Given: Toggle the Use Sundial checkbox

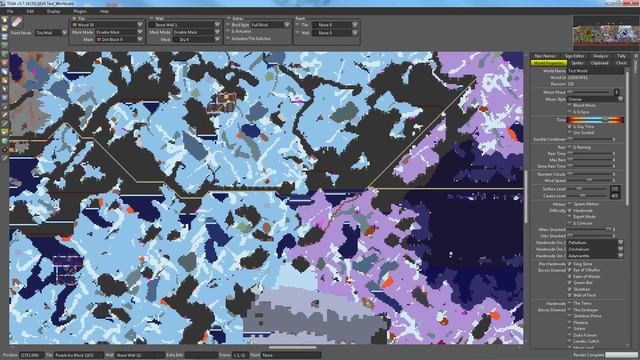Looking at the screenshot, I should (x=570, y=133).
